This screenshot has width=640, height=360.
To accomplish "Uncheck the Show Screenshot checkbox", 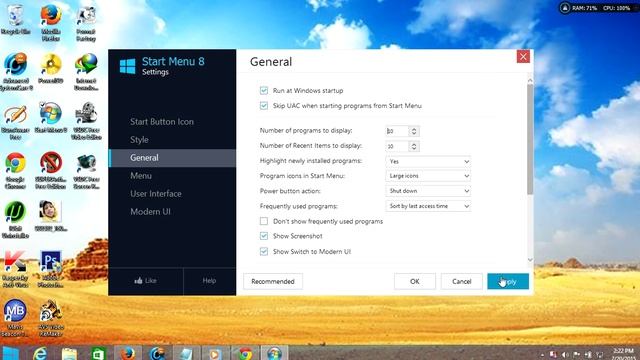I will click(264, 236).
